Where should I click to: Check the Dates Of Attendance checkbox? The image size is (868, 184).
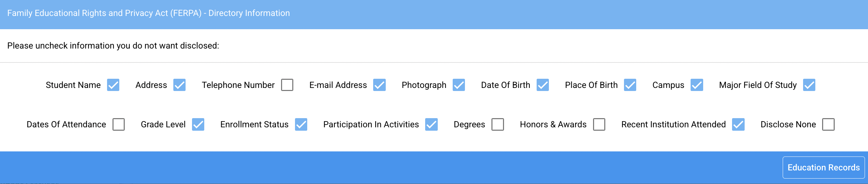click(x=119, y=124)
